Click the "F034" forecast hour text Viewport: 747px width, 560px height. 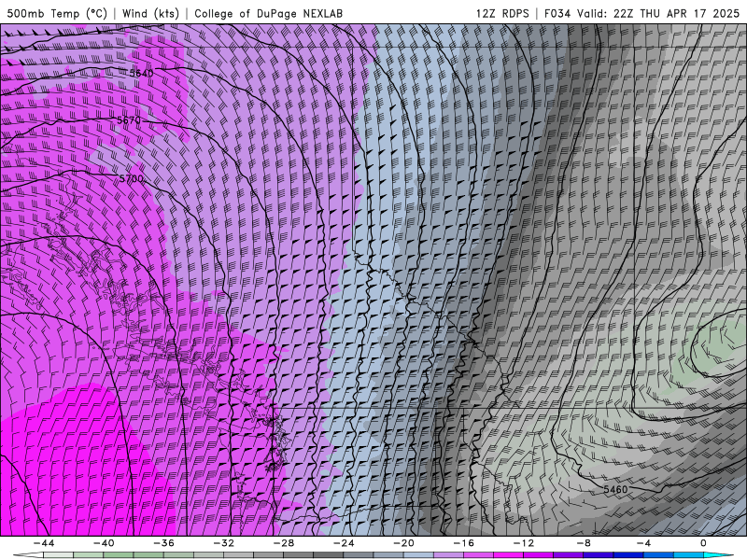tap(557, 13)
